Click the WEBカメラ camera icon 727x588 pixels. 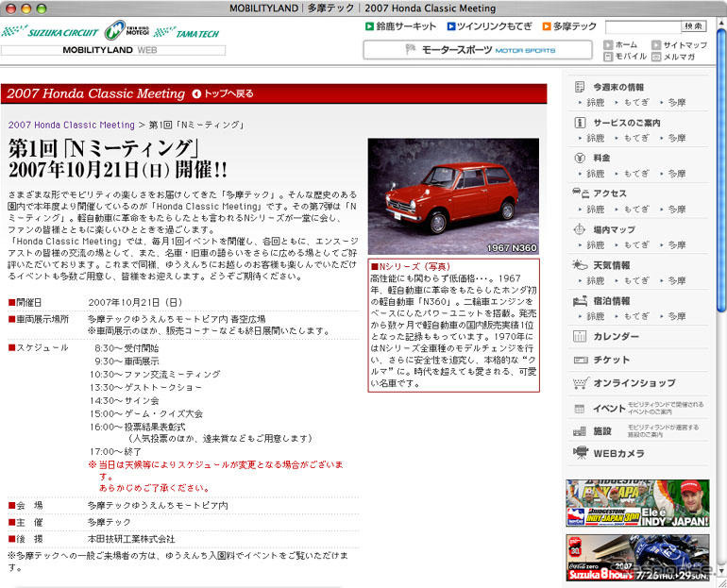(x=580, y=452)
